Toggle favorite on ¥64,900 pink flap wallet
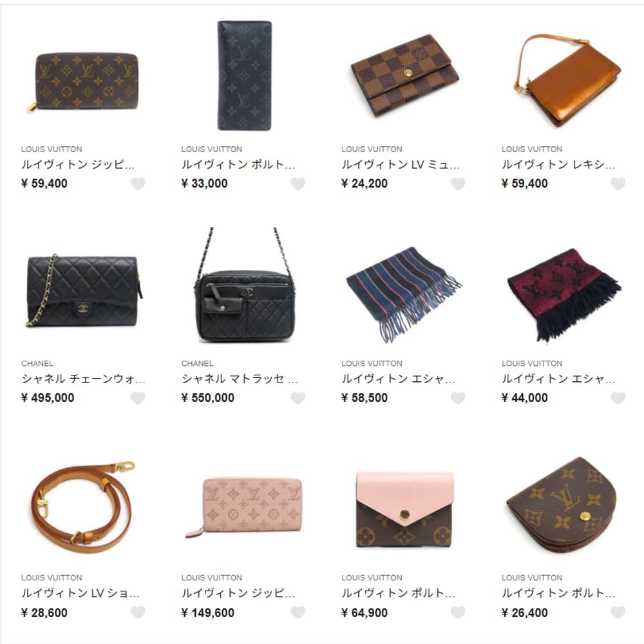 [x=458, y=612]
